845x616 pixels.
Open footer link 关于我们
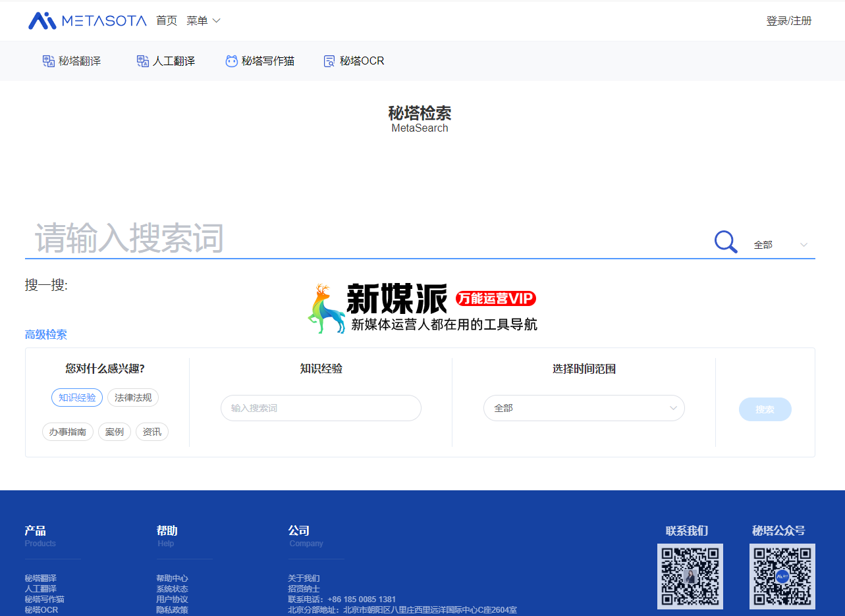click(304, 578)
